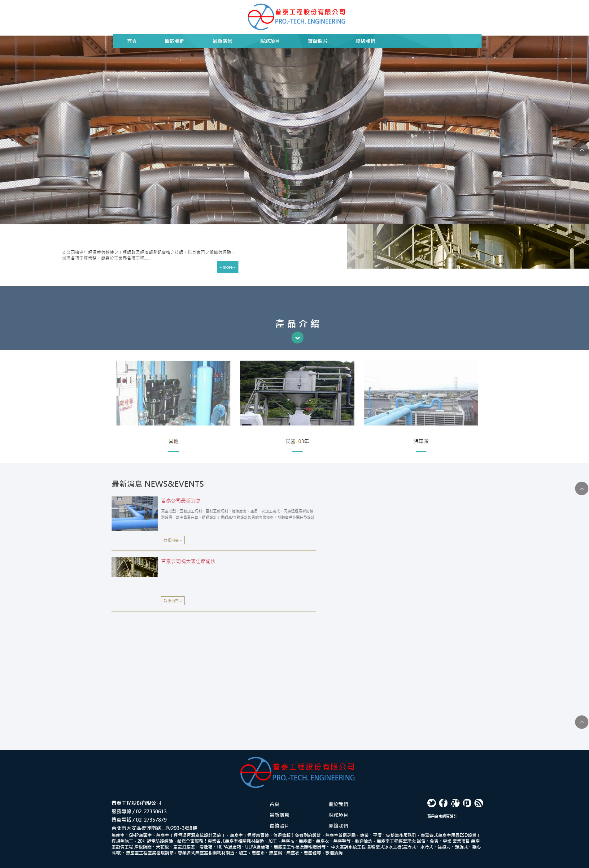Click back-to-top arrow beside NEWS&EVENTS heading
589x868 pixels.
click(x=581, y=489)
